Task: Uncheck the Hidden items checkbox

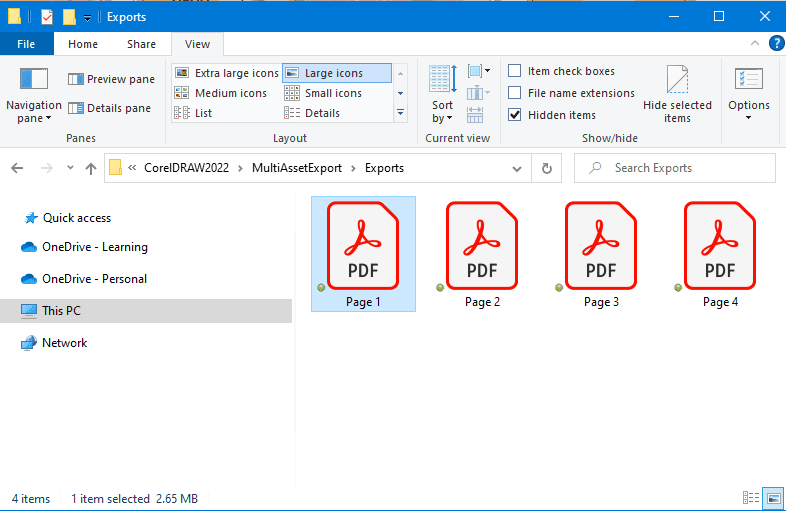Action: click(x=515, y=115)
